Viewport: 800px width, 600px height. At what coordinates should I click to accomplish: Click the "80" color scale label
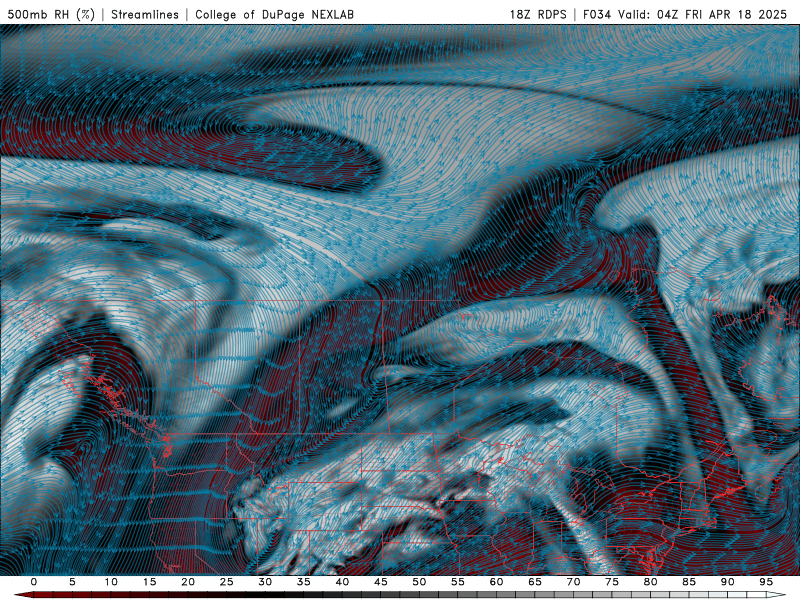point(651,582)
